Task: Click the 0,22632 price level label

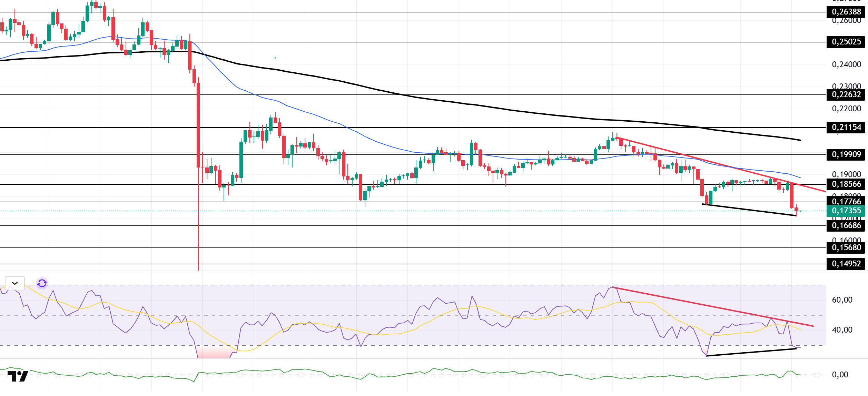Action: [x=846, y=95]
